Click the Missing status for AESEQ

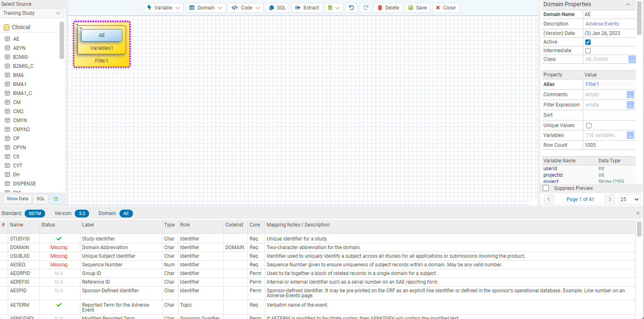[x=59, y=265]
